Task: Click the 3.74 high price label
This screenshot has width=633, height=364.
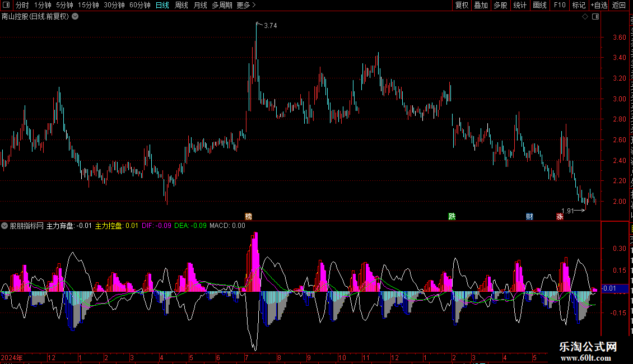Action: point(270,25)
